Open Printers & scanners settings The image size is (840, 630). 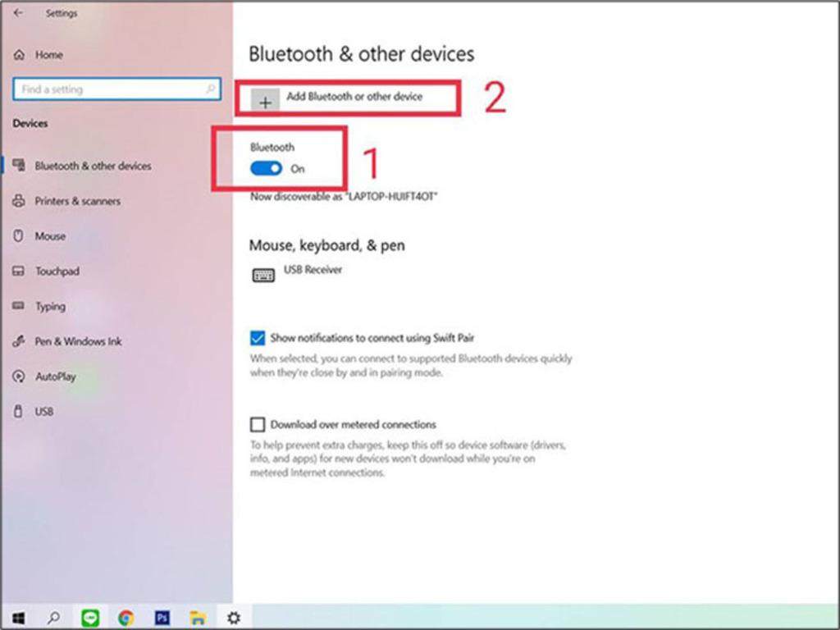[77, 201]
